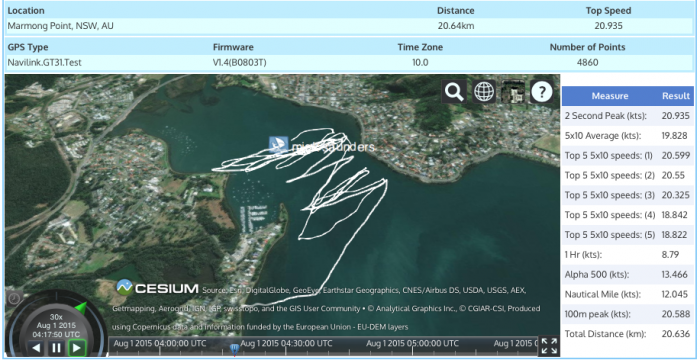Click the Measure column header

pyautogui.click(x=610, y=96)
